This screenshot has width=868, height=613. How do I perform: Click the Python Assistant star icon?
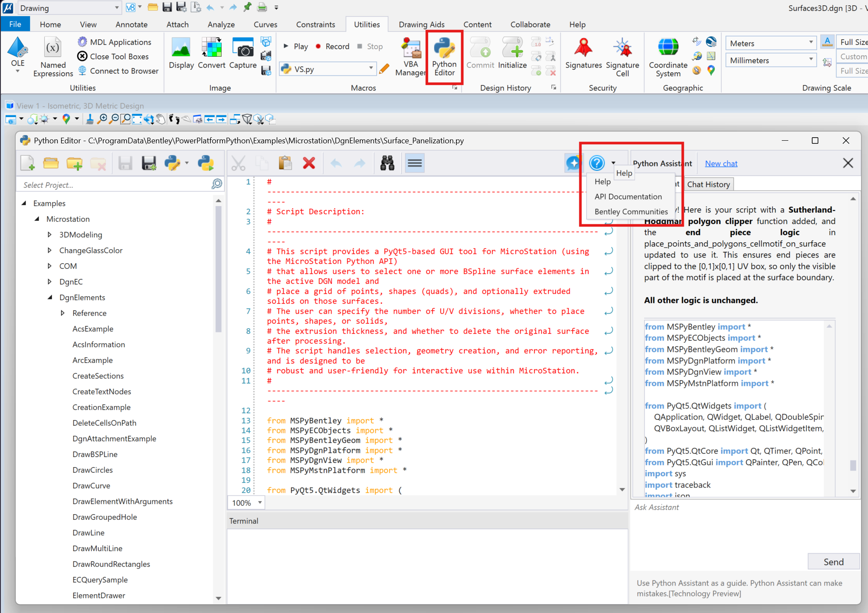click(573, 163)
